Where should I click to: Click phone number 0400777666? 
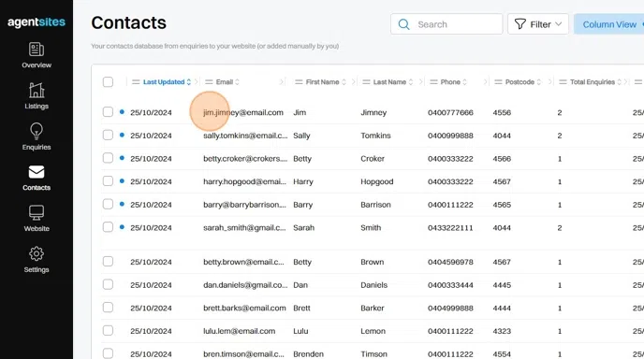point(450,112)
